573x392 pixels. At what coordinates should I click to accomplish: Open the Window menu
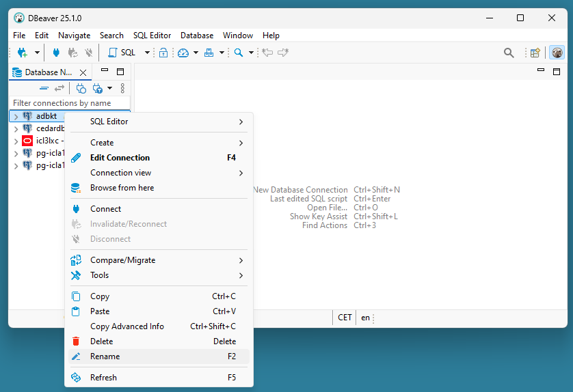[x=238, y=36]
